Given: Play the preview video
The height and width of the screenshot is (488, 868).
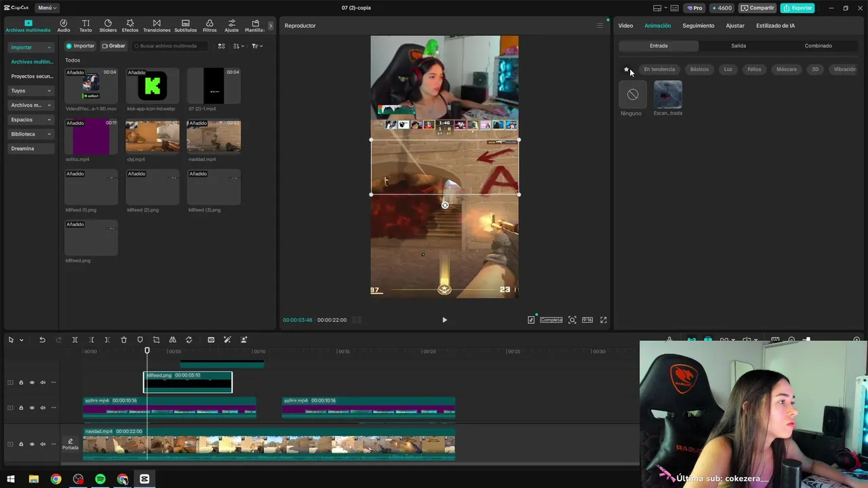Looking at the screenshot, I should [444, 320].
